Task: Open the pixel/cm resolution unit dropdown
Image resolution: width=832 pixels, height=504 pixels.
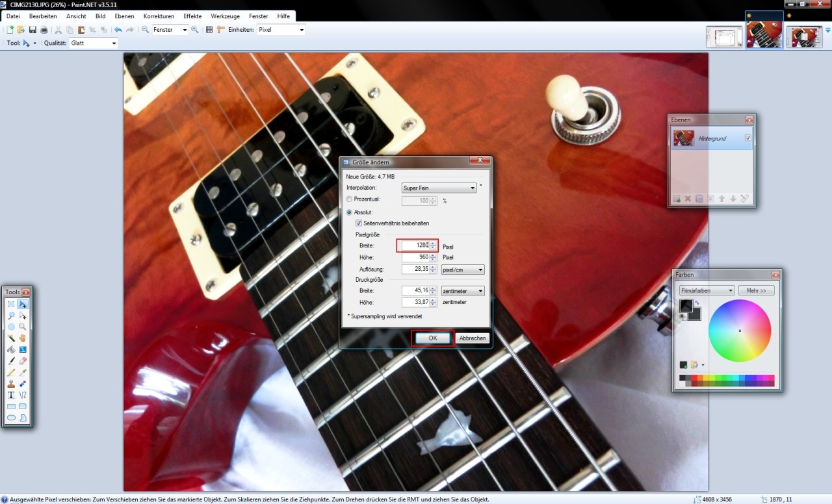Action: pos(463,270)
